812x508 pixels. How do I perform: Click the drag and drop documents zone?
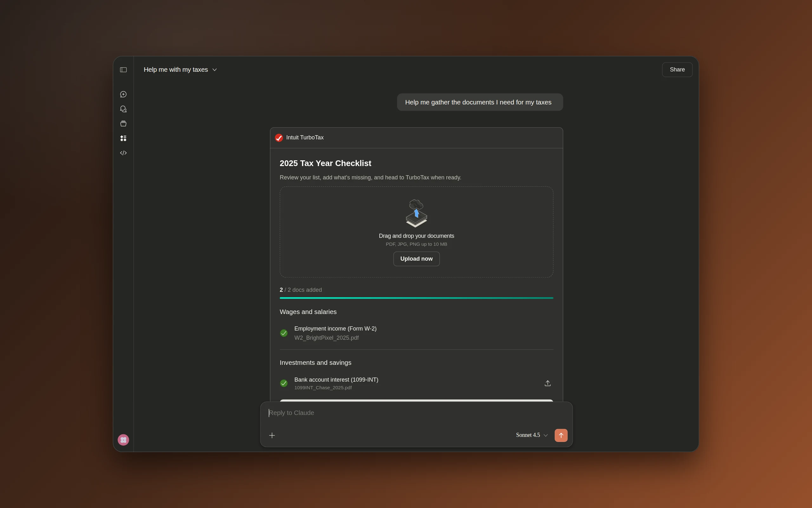[416, 232]
